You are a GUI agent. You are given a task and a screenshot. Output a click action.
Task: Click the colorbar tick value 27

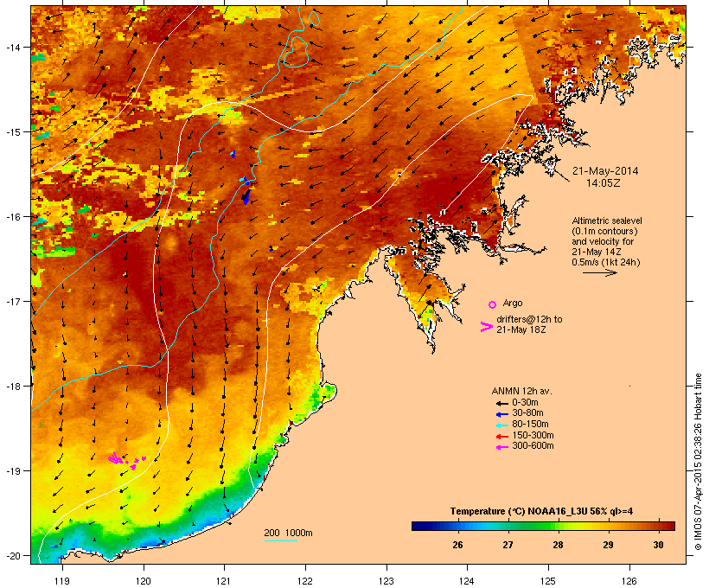pyautogui.click(x=508, y=545)
